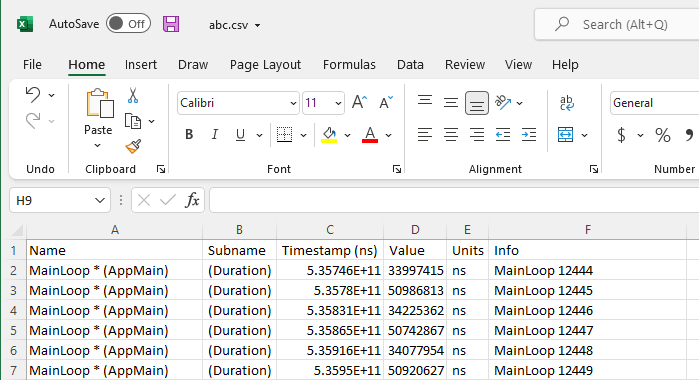Image resolution: width=699 pixels, height=380 pixels.
Task: Select Bottom Align
Action: pyautogui.click(x=477, y=103)
